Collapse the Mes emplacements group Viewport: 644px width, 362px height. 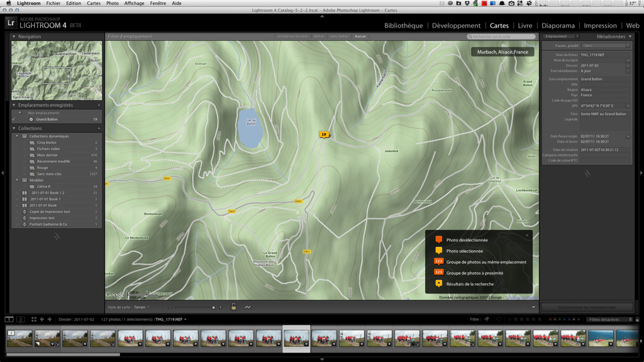(x=19, y=113)
